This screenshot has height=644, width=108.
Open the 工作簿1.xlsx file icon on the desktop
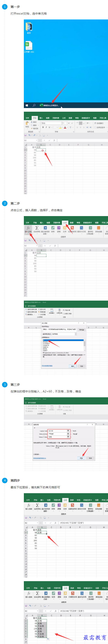click(29, 46)
